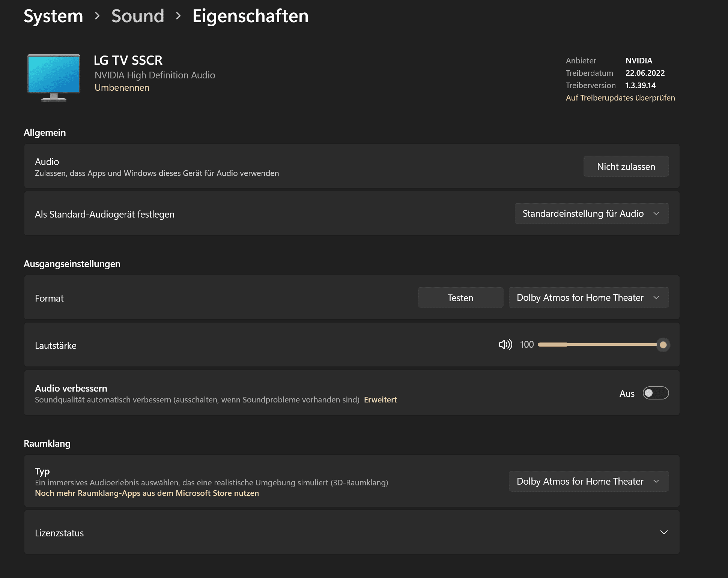Click the LG TV monitor device icon
728x578 pixels.
(x=54, y=78)
